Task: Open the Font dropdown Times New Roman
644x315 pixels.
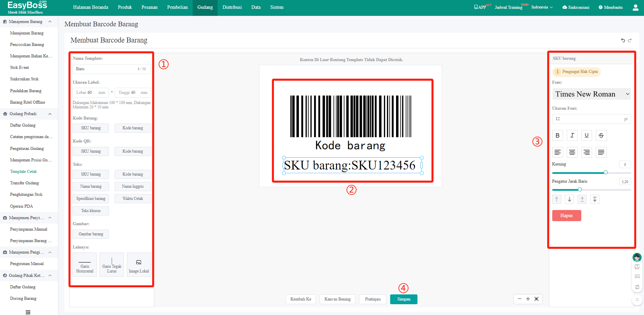Action: pos(591,94)
